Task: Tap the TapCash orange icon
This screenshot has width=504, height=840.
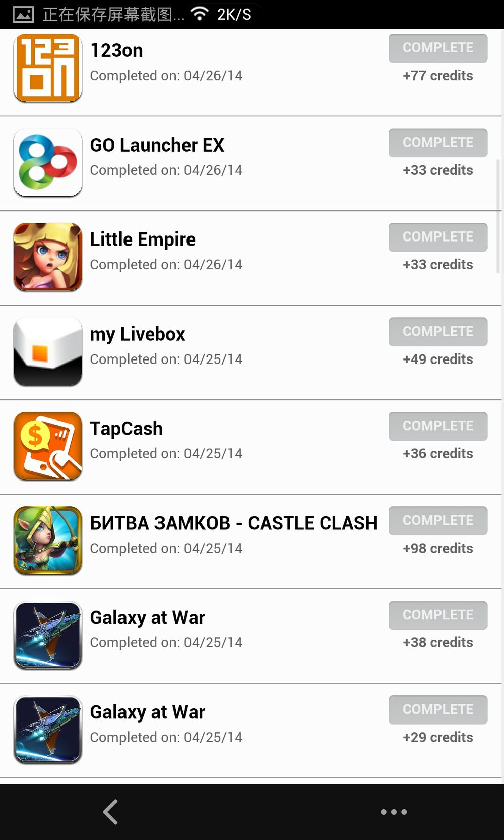Action: (x=48, y=446)
